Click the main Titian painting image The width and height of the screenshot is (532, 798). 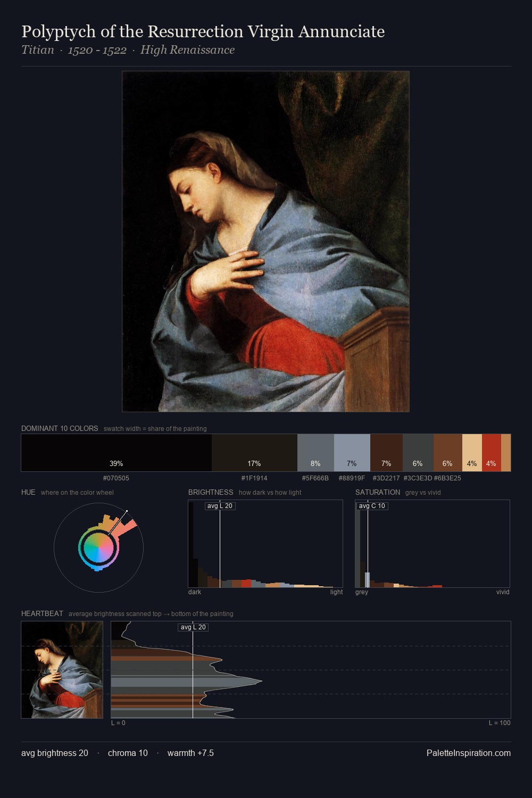pyautogui.click(x=265, y=242)
